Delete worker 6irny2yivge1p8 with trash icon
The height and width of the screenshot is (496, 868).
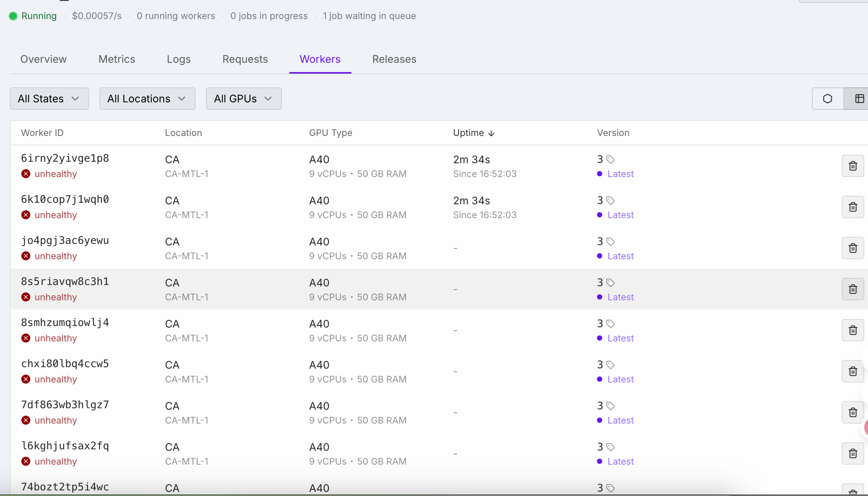pos(853,166)
